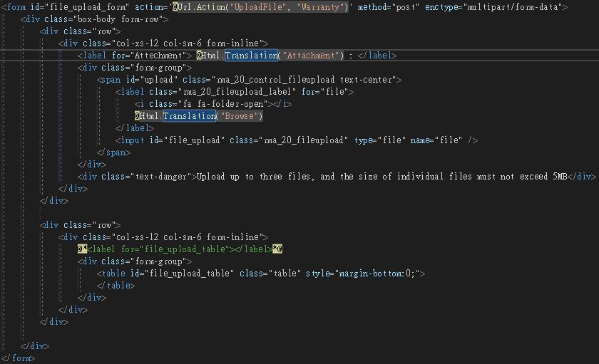
Task: Click the style "margin-bottom:0;" value
Action: (377, 274)
